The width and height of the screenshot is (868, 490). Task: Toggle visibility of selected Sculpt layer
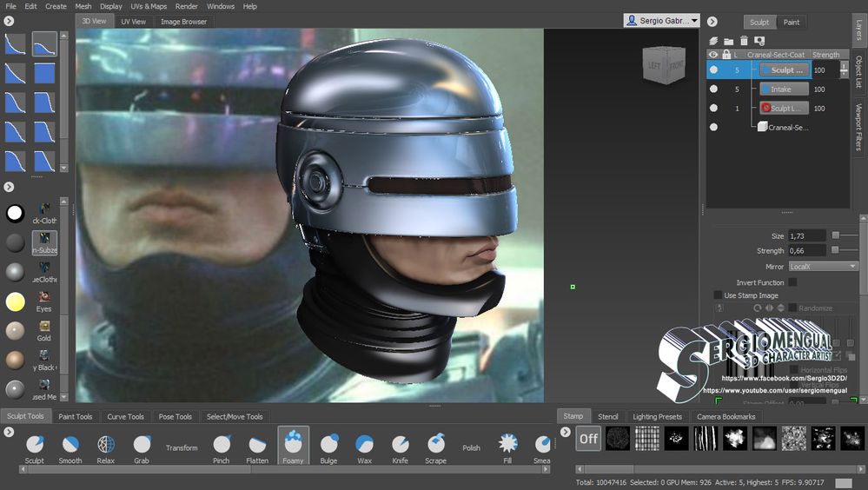(x=713, y=70)
